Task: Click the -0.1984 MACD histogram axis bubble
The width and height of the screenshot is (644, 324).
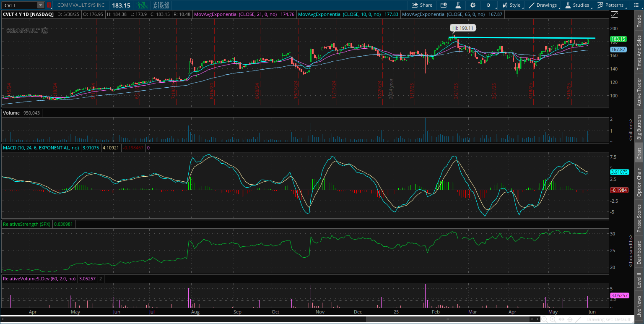Action: (x=618, y=190)
